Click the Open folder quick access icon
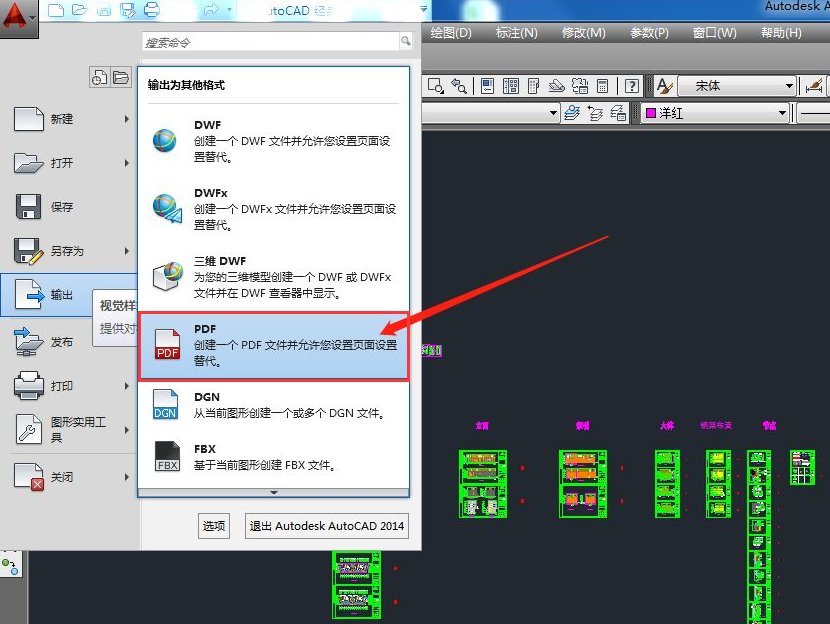Image resolution: width=830 pixels, height=624 pixels. (79, 10)
